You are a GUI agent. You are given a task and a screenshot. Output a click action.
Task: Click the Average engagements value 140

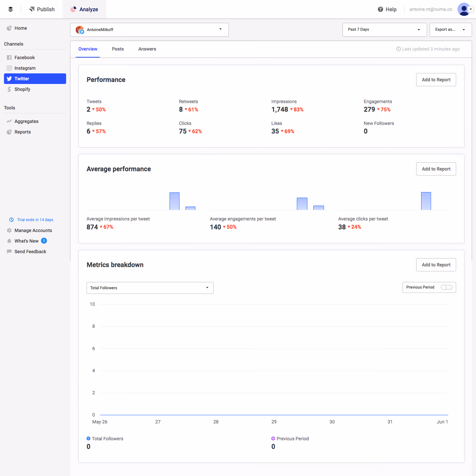216,227
